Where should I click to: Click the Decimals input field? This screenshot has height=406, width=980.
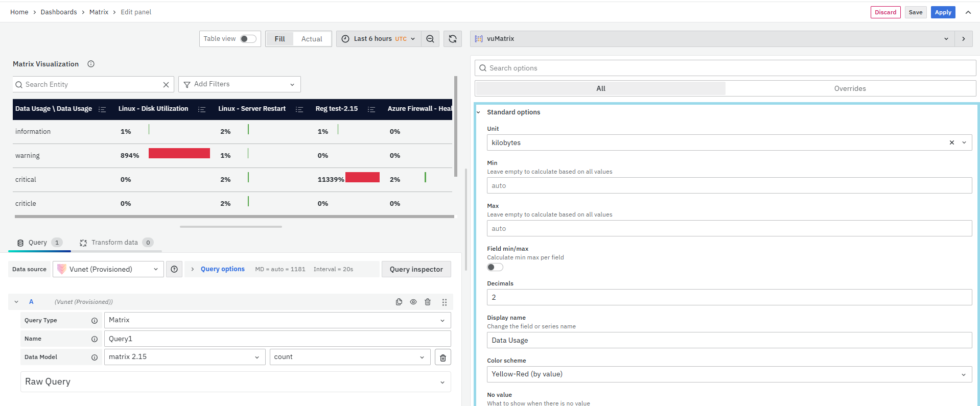click(729, 297)
